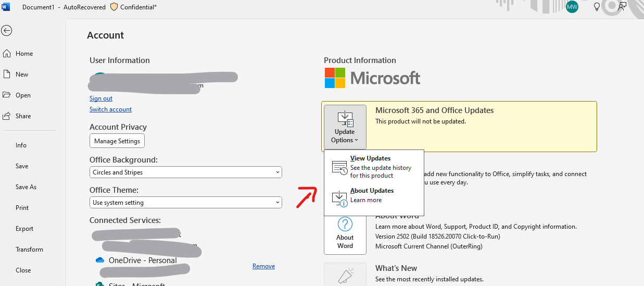This screenshot has width=644, height=286.
Task: Click the 'User Information' heading
Action: (x=120, y=60)
